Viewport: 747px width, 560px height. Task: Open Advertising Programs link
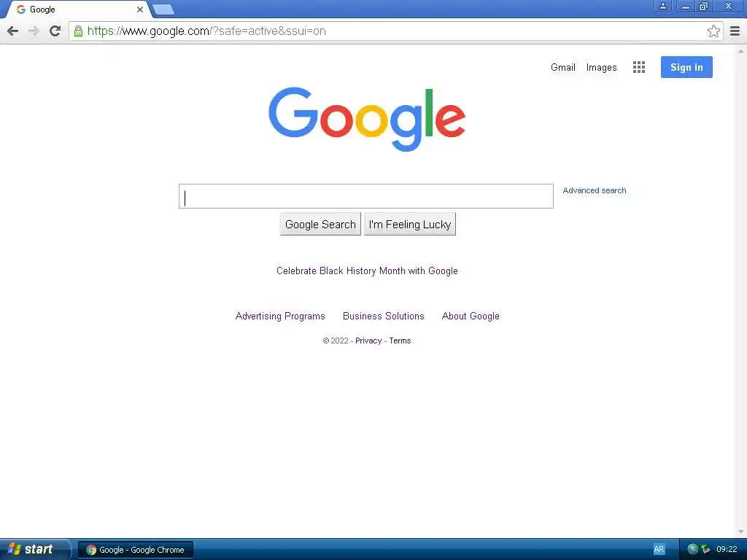click(x=280, y=316)
